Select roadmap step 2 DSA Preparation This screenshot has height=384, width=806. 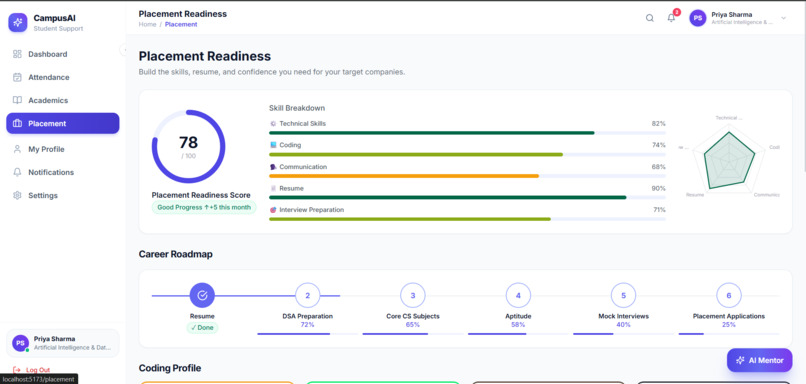tap(307, 295)
